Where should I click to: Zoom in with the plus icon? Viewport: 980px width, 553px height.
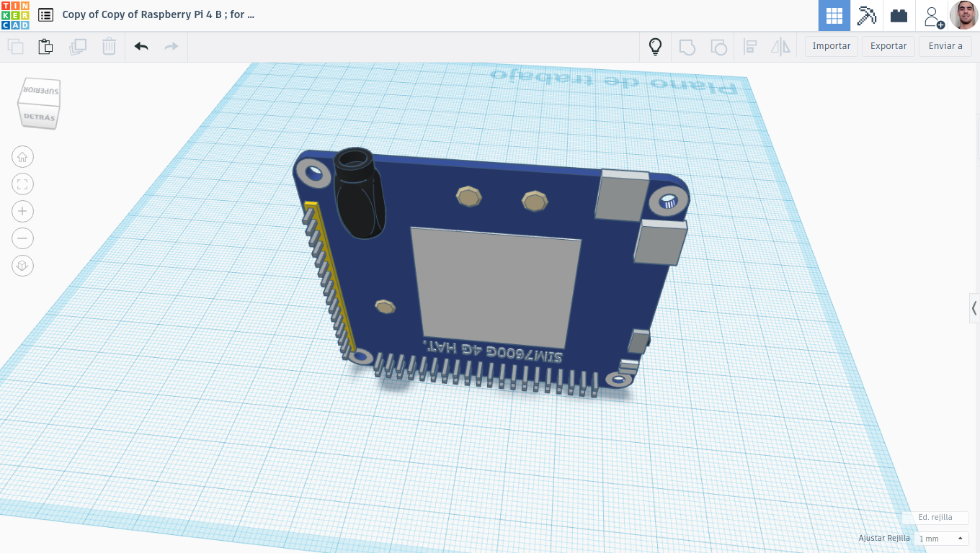point(22,211)
